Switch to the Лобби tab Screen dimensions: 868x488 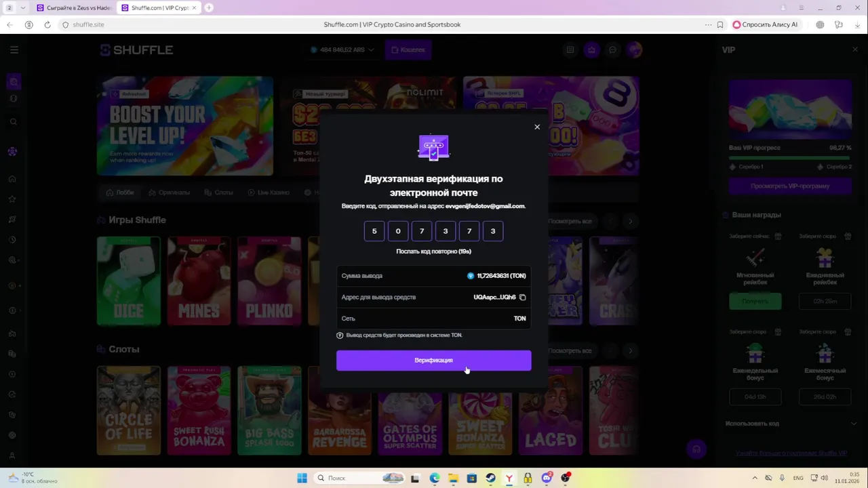pyautogui.click(x=120, y=192)
